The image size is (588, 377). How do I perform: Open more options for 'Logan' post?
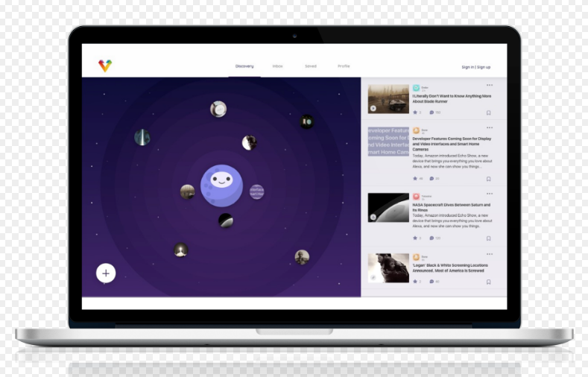tap(490, 254)
